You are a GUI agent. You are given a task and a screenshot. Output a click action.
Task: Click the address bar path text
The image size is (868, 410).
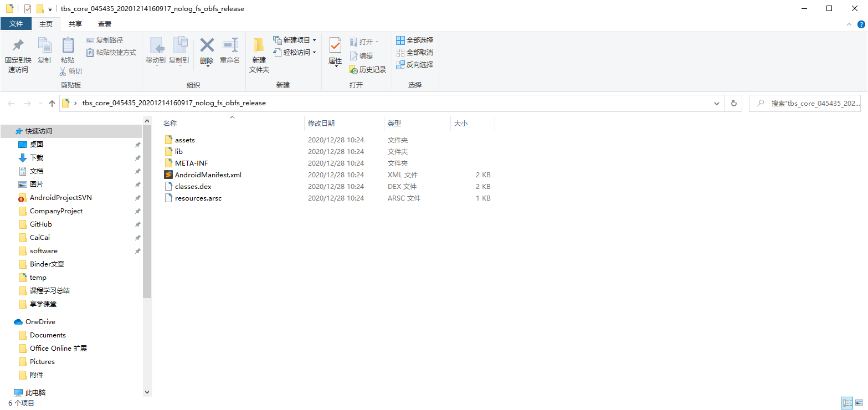(174, 103)
